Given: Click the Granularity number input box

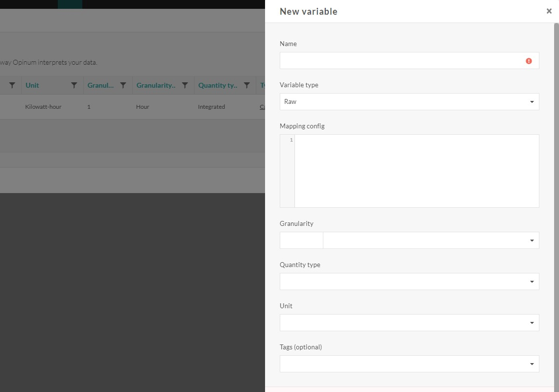Looking at the screenshot, I should click(x=301, y=241).
